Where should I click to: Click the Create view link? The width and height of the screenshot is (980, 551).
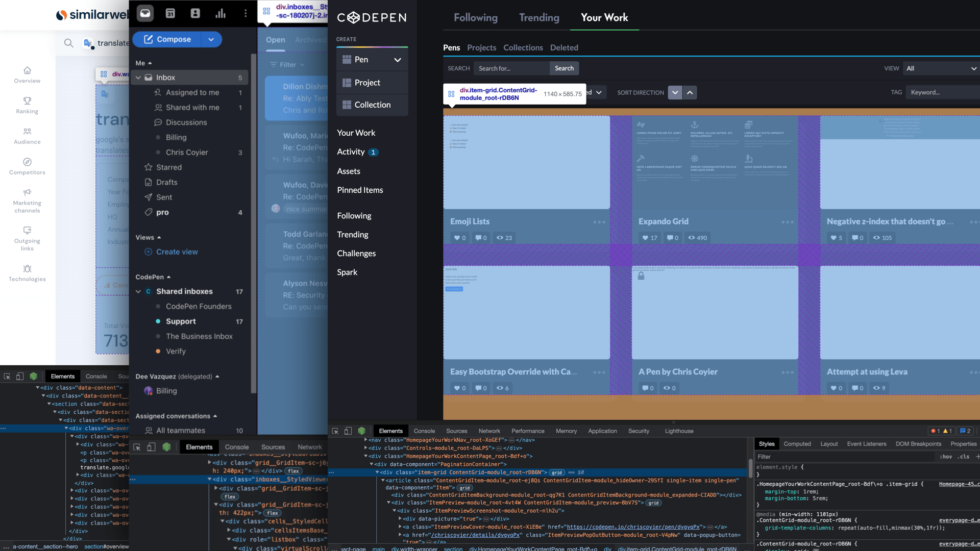(x=177, y=252)
